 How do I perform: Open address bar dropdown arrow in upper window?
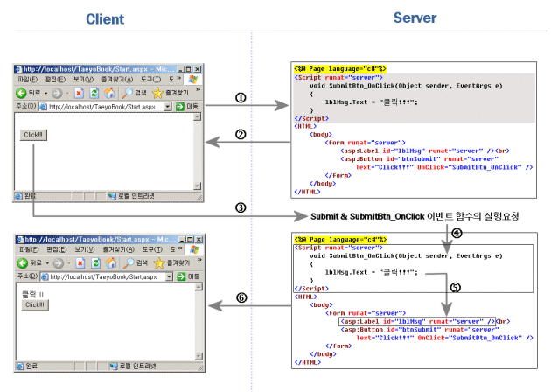click(x=168, y=106)
